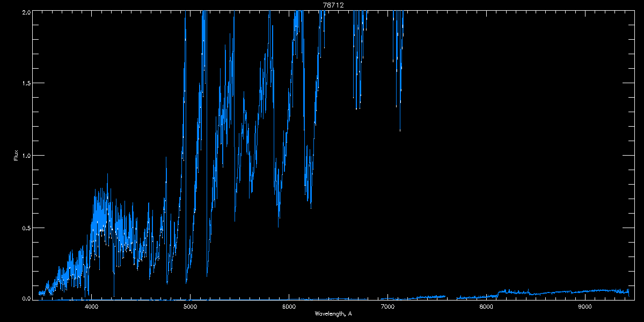Click the plot title "78712"
The height and width of the screenshot is (322, 644).
(333, 5)
